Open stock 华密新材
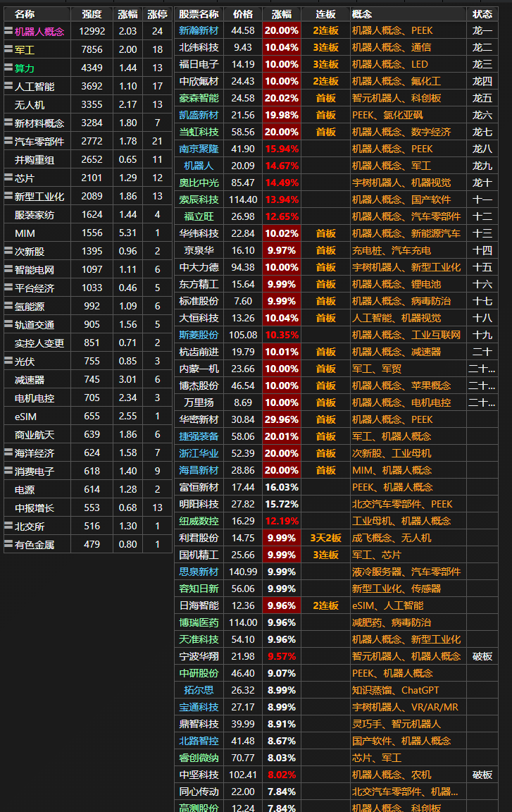The height and width of the screenshot is (812, 512). 199,419
